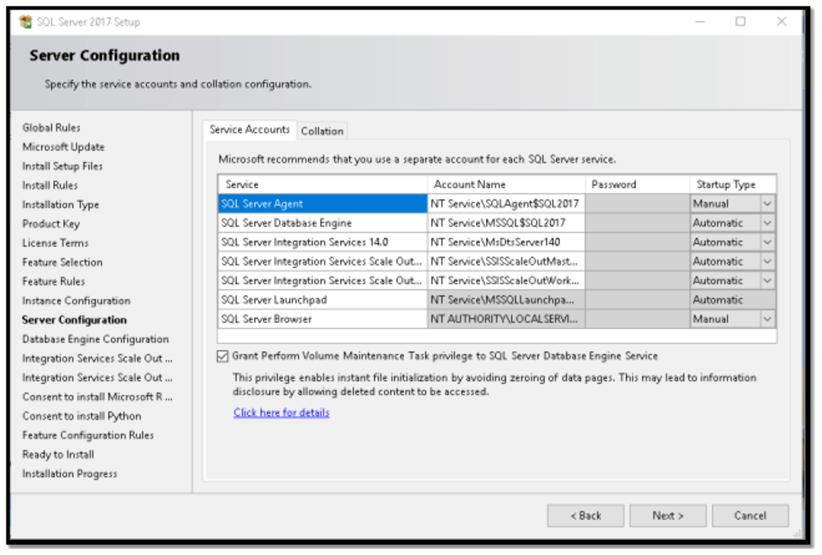
Task: Select Database Engine Configuration step in sidebar
Action: (95, 339)
